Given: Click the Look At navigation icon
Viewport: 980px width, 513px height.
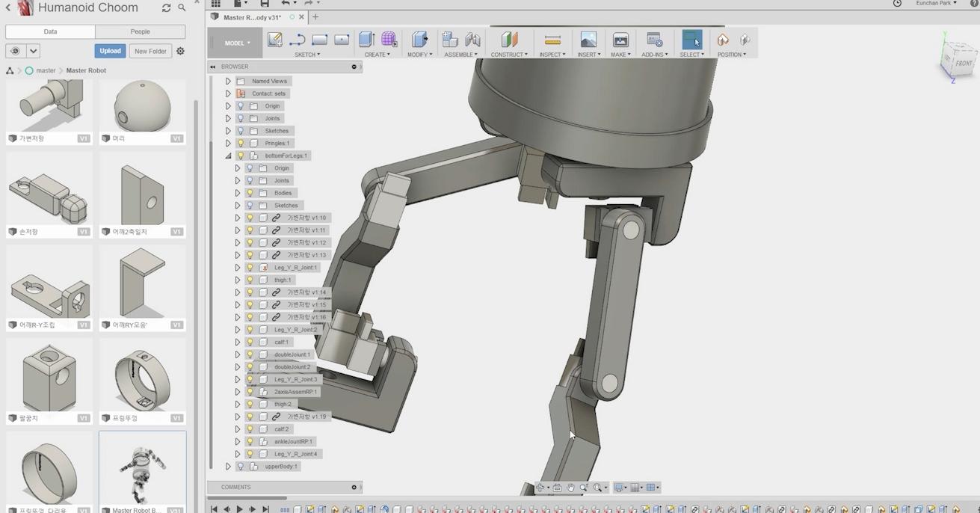Looking at the screenshot, I should click(557, 488).
